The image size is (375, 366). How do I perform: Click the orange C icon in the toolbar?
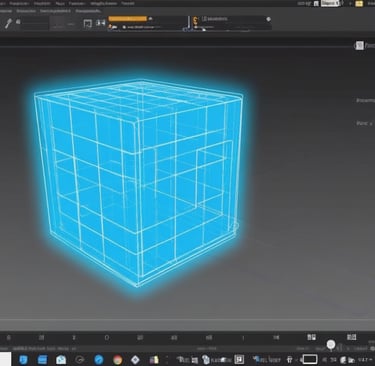tap(195, 20)
